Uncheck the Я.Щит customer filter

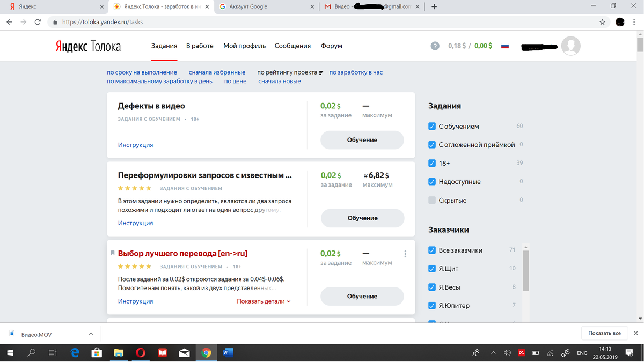coord(432,269)
